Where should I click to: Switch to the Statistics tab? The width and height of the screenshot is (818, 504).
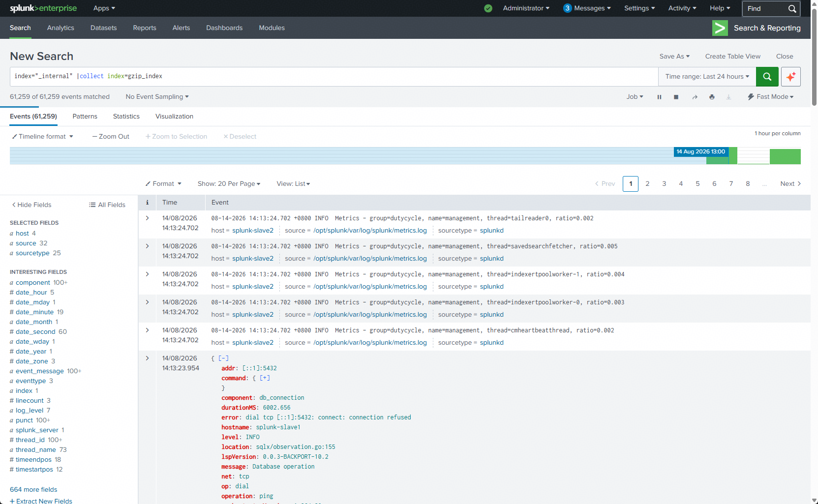(126, 117)
